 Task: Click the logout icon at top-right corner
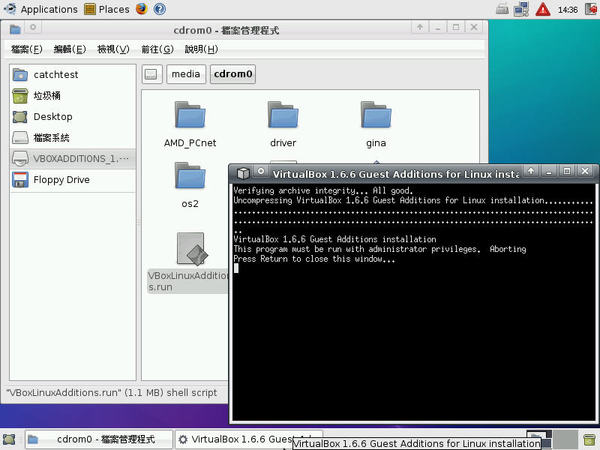(x=592, y=9)
